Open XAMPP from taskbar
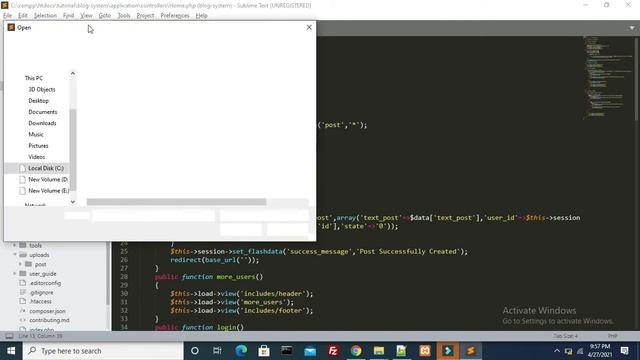640x360 pixels. [425, 351]
